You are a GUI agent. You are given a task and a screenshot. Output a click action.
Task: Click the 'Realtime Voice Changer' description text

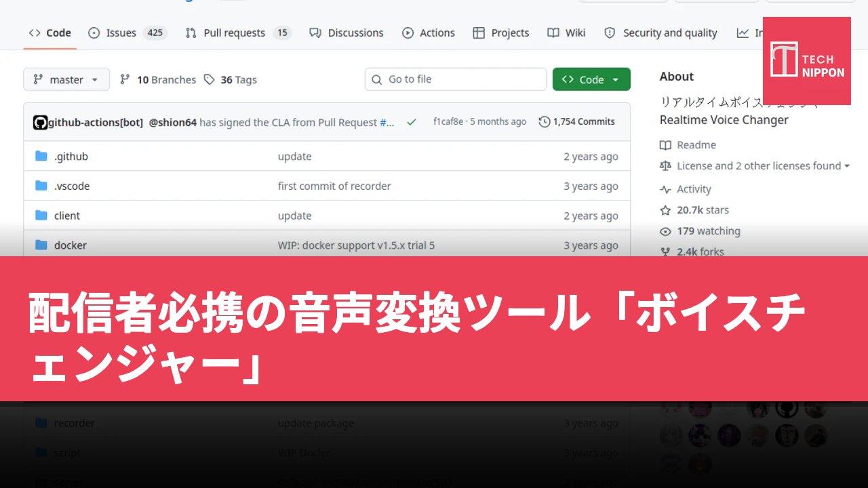(x=724, y=120)
